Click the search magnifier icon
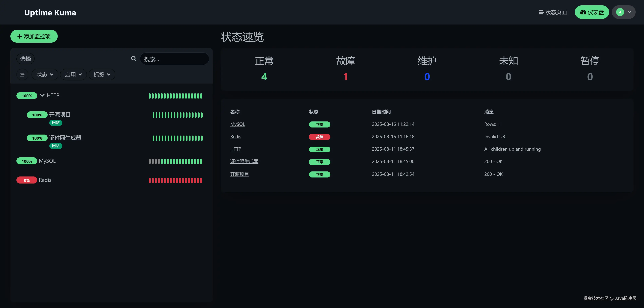 point(134,59)
